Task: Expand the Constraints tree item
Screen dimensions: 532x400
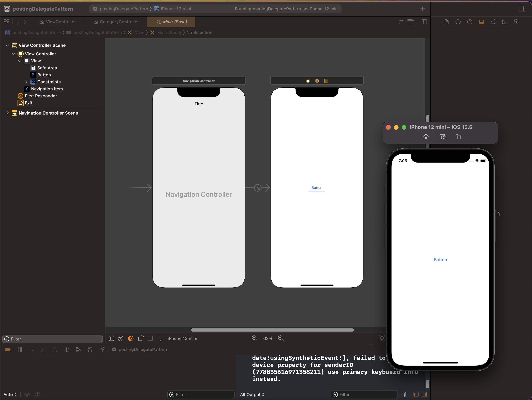Action: 26,82
